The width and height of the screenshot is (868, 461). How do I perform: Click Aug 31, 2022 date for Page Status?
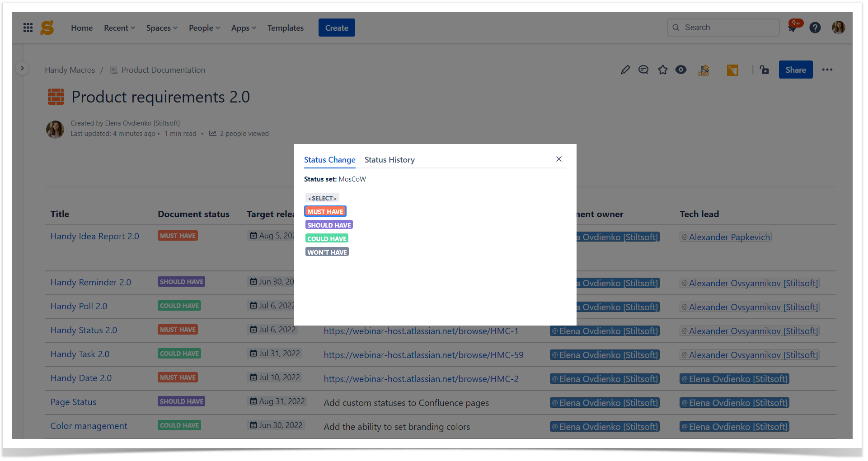[277, 401]
